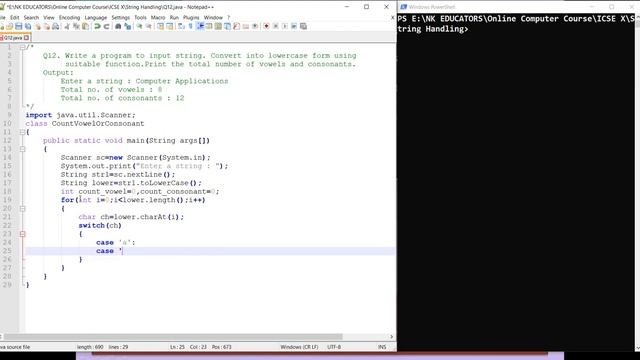Toggle synchronize vertical scrolling icon
This screenshot has height=360, width=640.
[160, 27]
